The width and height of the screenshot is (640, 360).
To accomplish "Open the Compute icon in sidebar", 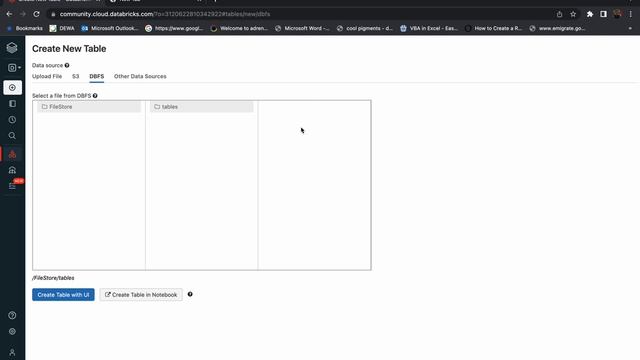I will pos(12,170).
